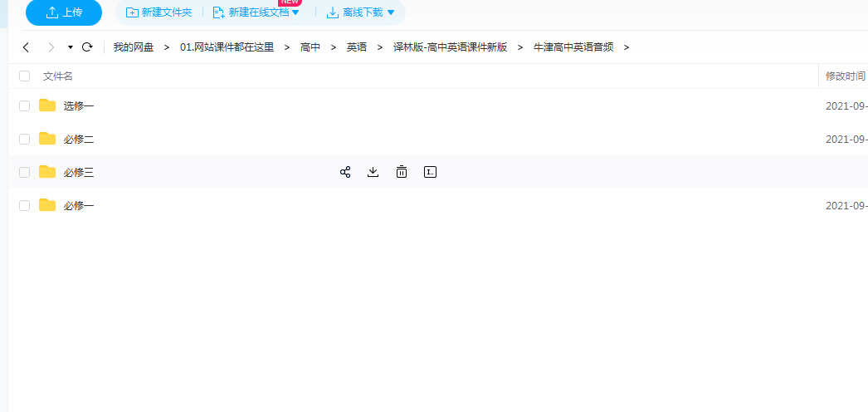Click the arrow after 高中 breadcrumb
Image resolution: width=868 pixels, height=412 pixels.
[334, 47]
